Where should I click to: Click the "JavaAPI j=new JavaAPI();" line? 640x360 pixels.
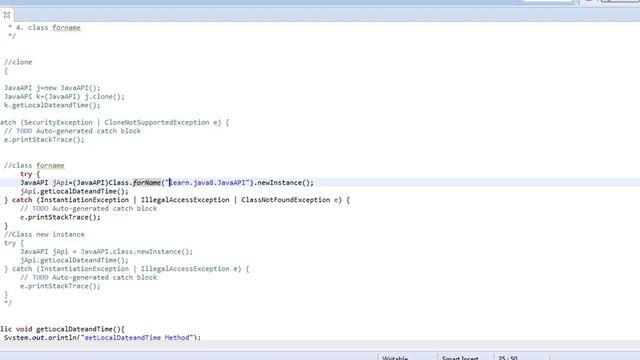52,88
